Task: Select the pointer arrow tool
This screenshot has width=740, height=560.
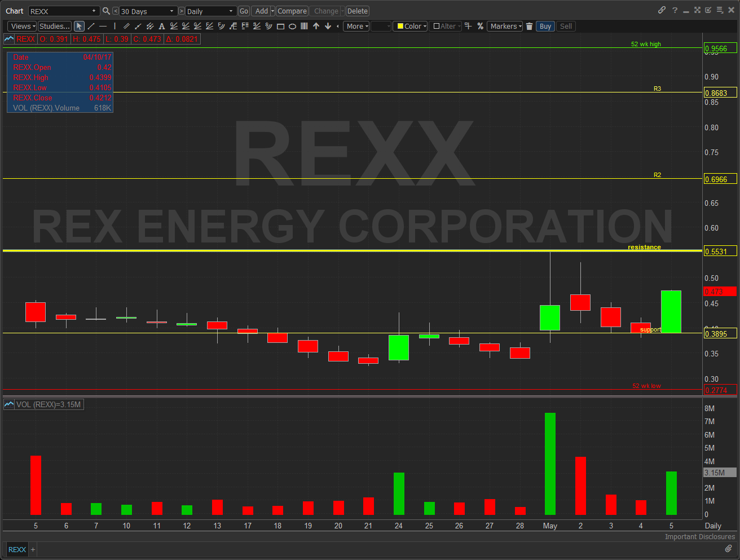Action: point(79,26)
